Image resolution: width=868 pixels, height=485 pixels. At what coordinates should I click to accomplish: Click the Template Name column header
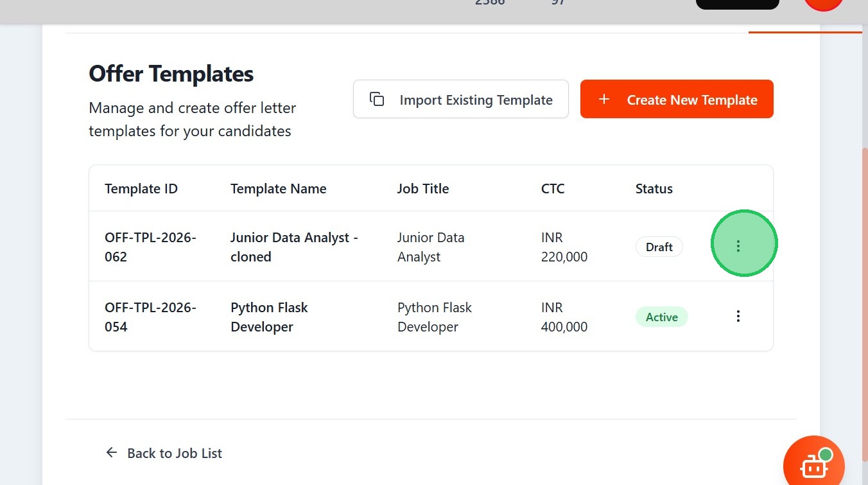click(279, 189)
